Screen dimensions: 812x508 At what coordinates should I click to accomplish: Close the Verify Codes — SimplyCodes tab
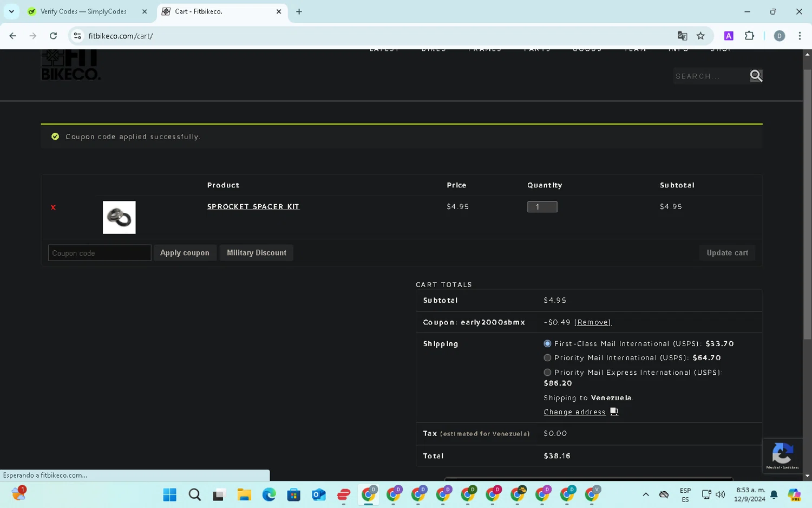click(145, 11)
